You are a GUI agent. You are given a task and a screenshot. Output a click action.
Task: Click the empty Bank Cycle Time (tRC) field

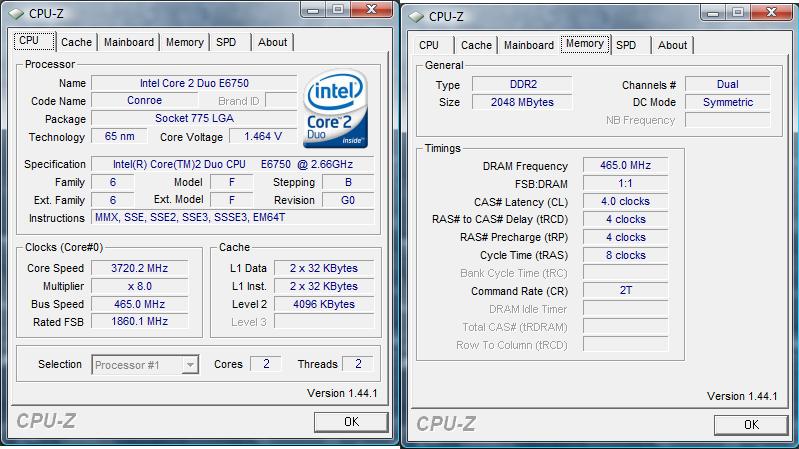625,273
